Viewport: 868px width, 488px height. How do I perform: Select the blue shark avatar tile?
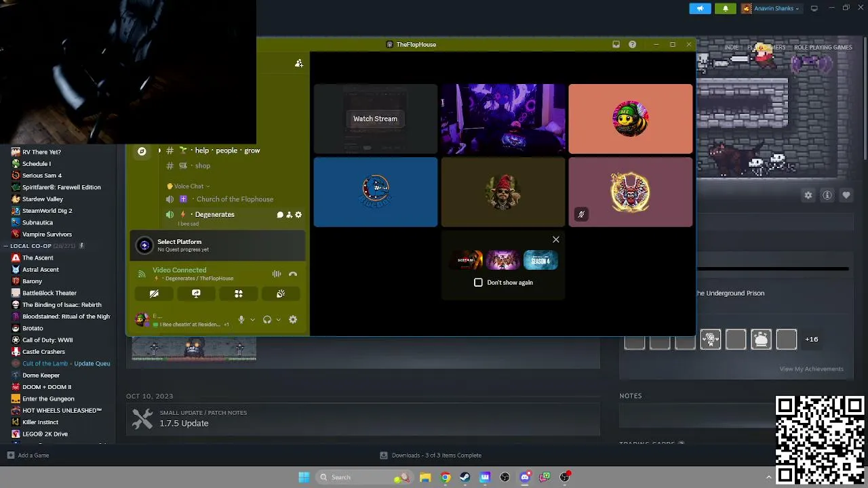click(376, 192)
